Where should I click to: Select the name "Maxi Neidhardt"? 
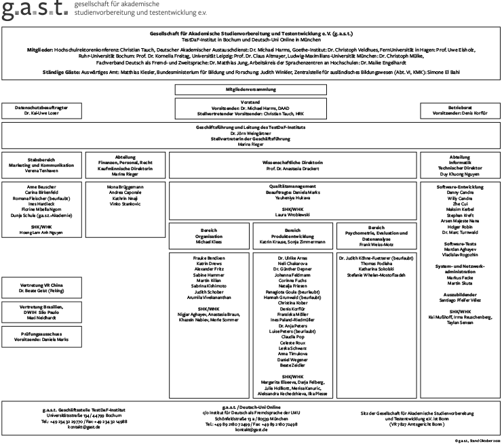pyautogui.click(x=41, y=318)
